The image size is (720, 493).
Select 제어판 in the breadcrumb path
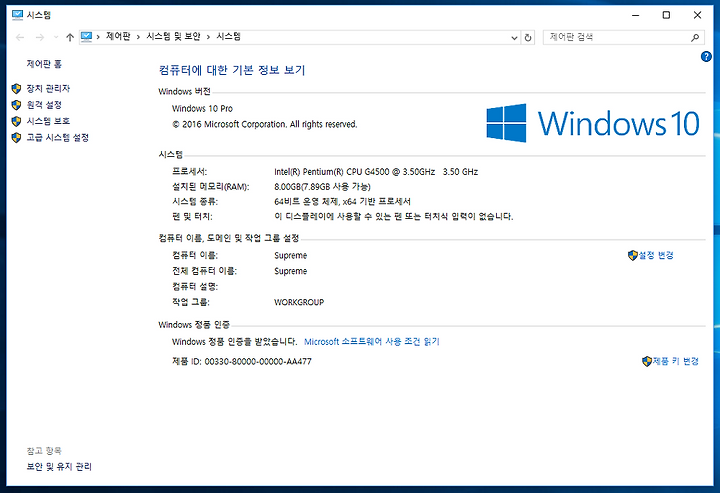pos(118,37)
